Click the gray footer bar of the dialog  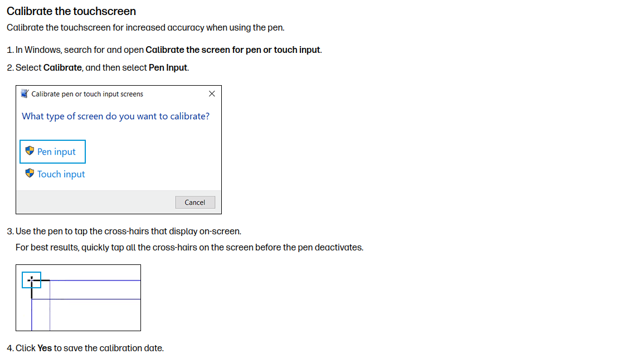click(119, 202)
